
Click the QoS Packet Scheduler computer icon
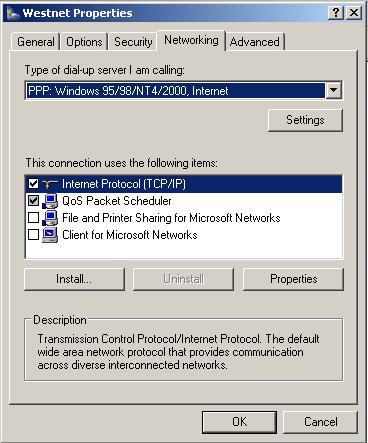pos(50,201)
